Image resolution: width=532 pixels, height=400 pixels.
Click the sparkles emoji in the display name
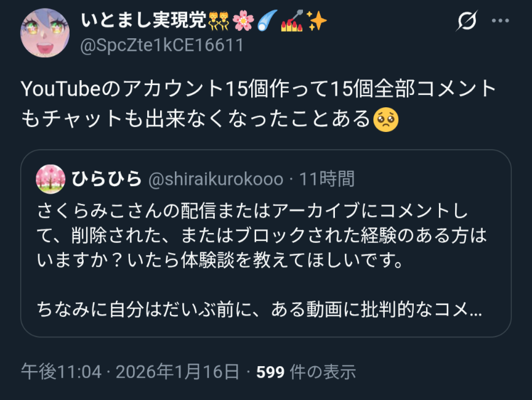coord(316,21)
